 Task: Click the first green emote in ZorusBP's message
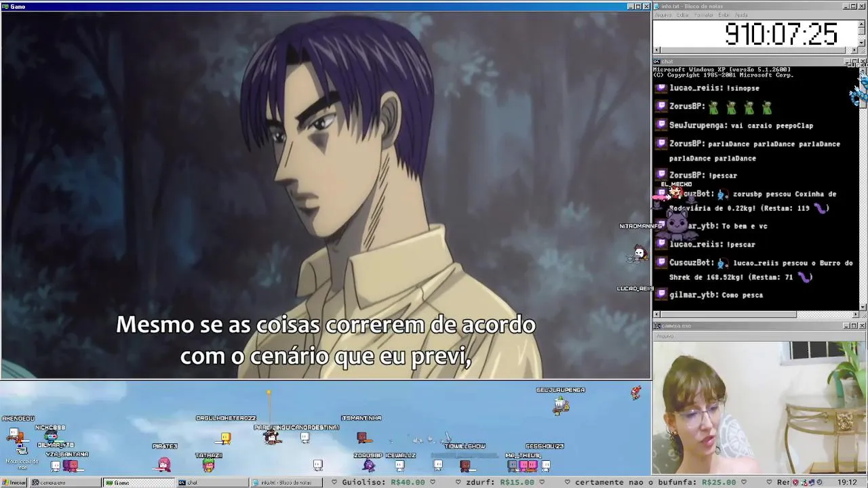pos(713,107)
